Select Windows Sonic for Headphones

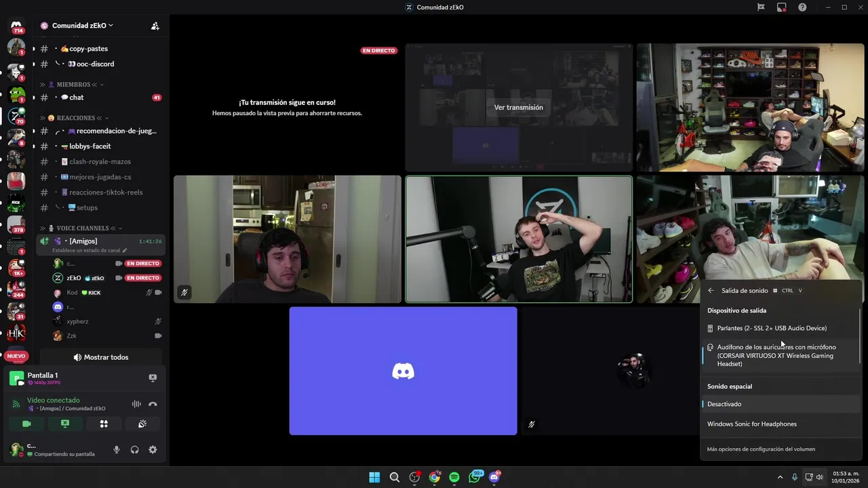pyautogui.click(x=781, y=424)
